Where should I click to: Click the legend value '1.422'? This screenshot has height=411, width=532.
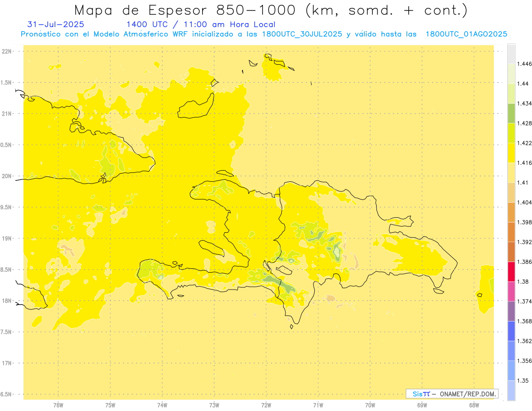525,143
